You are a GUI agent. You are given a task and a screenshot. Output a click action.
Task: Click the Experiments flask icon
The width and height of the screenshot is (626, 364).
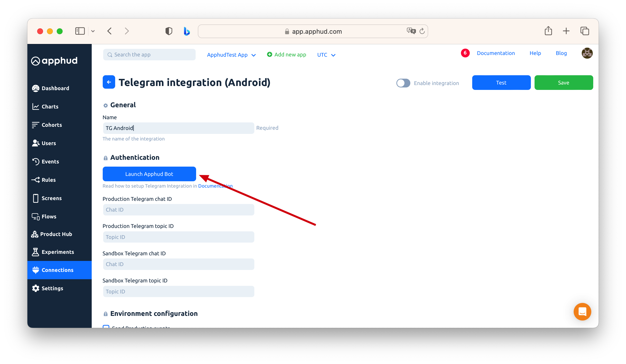pos(35,252)
